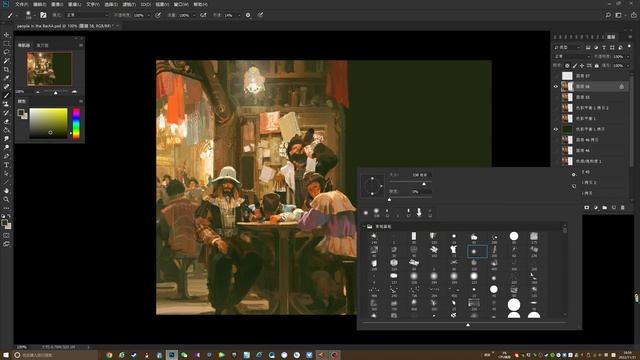This screenshot has height=360, width=640.
Task: Select the Move tool
Action: coord(6,35)
